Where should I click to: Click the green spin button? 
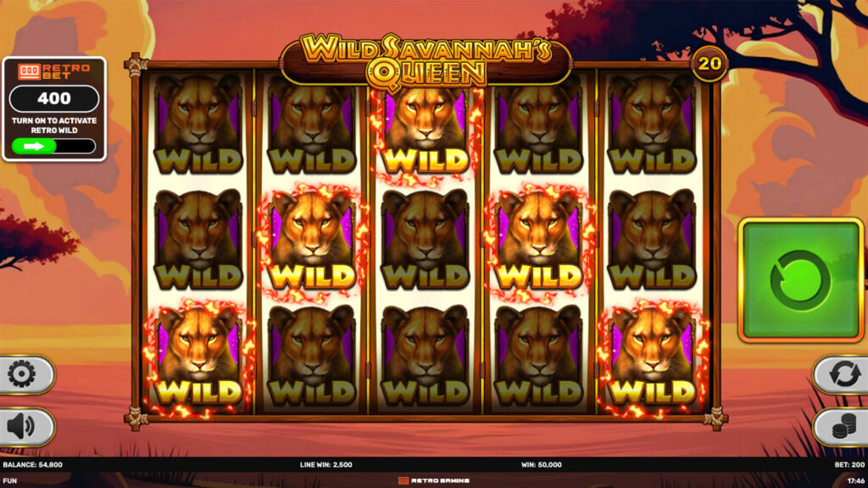(801, 280)
